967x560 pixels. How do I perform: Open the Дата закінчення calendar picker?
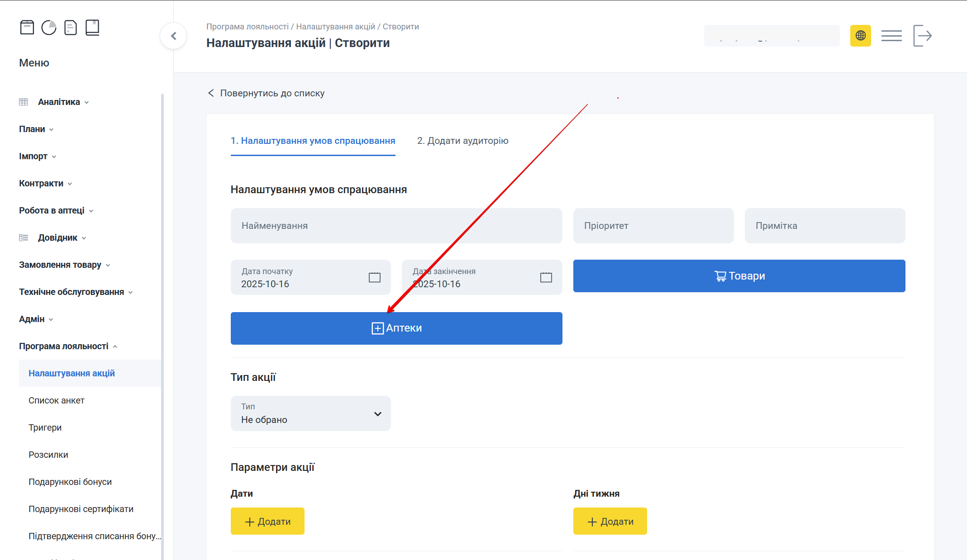tap(546, 277)
